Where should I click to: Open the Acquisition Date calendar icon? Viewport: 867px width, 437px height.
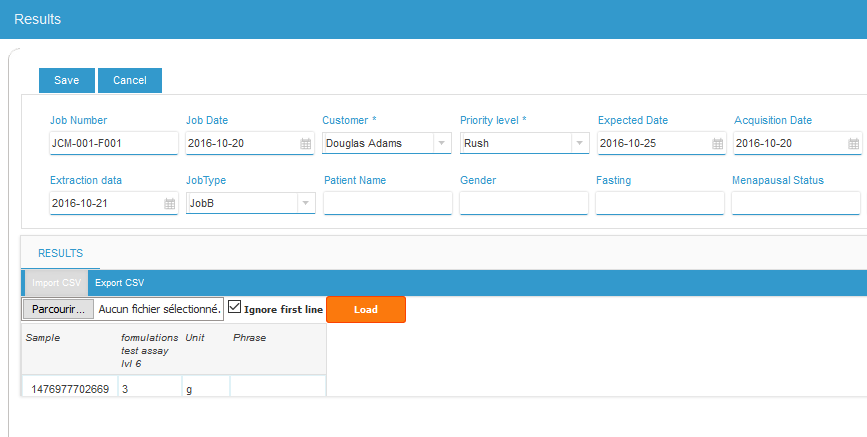tap(853, 144)
